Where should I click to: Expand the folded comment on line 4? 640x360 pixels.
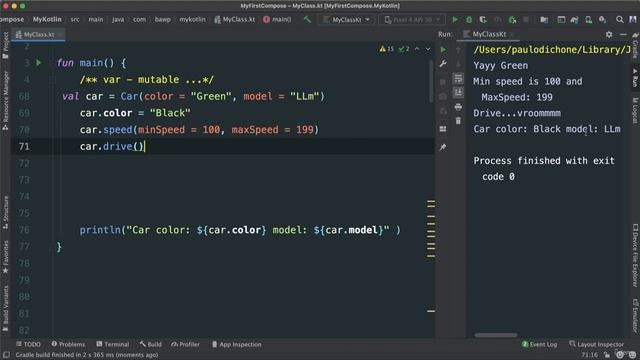53,80
